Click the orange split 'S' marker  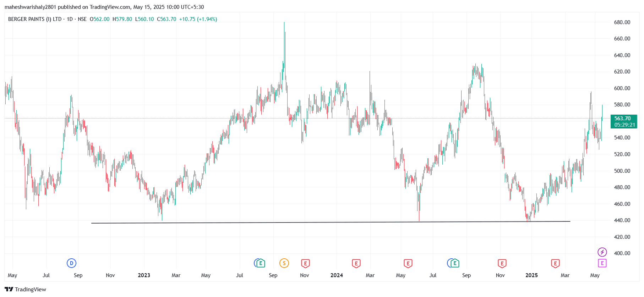click(284, 263)
